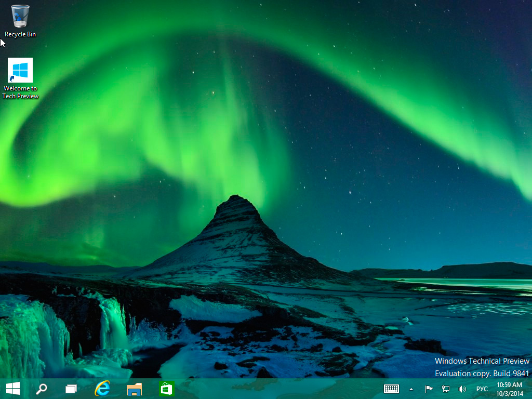Image resolution: width=532 pixels, height=399 pixels.
Task: Open the Action Center flag icon
Action: [x=429, y=389]
